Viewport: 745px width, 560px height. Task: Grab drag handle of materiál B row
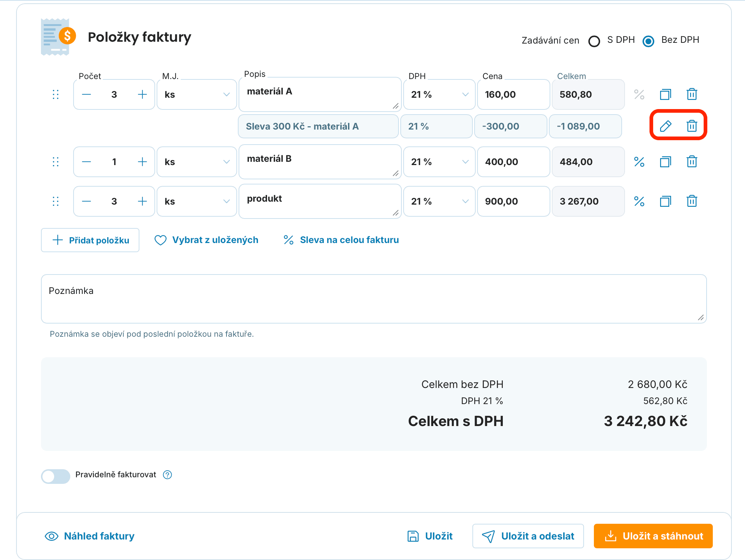click(56, 162)
